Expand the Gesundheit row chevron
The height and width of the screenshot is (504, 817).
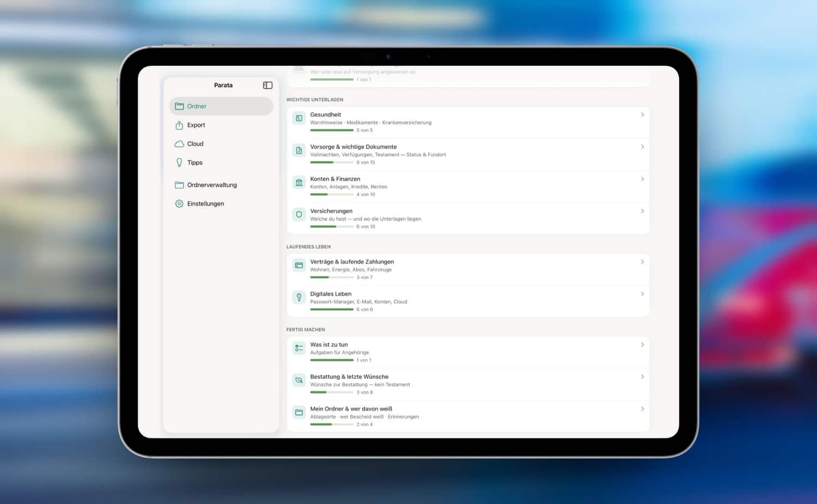[643, 115]
